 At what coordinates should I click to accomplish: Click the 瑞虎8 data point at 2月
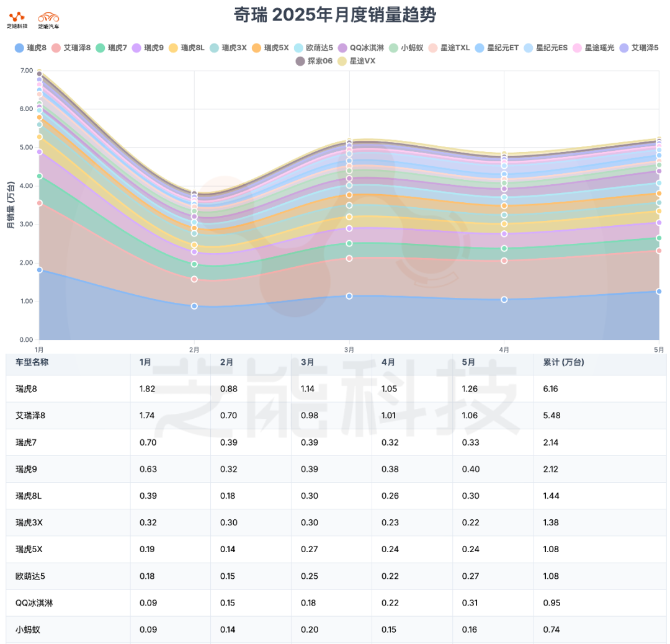pyautogui.click(x=194, y=306)
